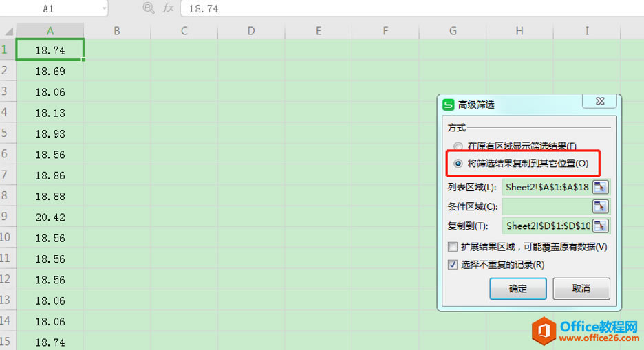
Task: Click the 复制到 input field
Action: (547, 226)
